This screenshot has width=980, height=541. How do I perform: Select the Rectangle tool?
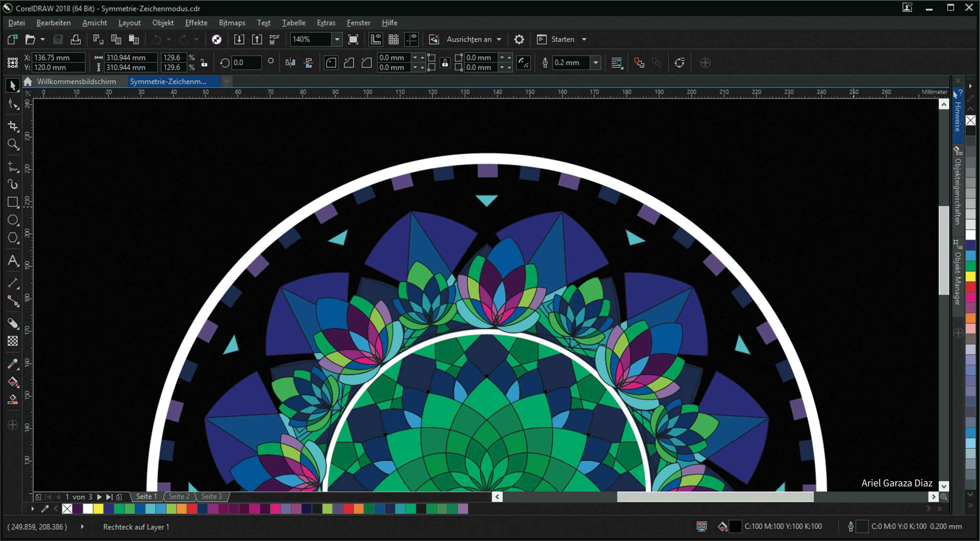pyautogui.click(x=13, y=202)
